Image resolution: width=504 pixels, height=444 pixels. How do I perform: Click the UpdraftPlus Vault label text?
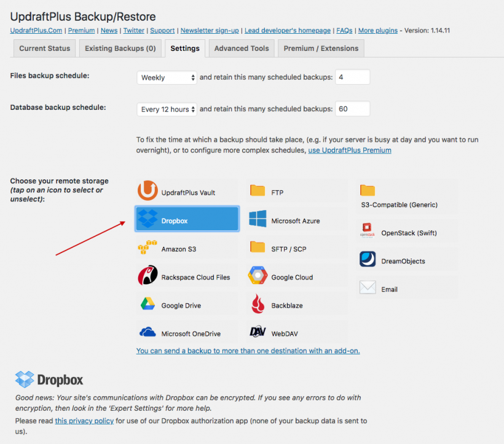(188, 193)
